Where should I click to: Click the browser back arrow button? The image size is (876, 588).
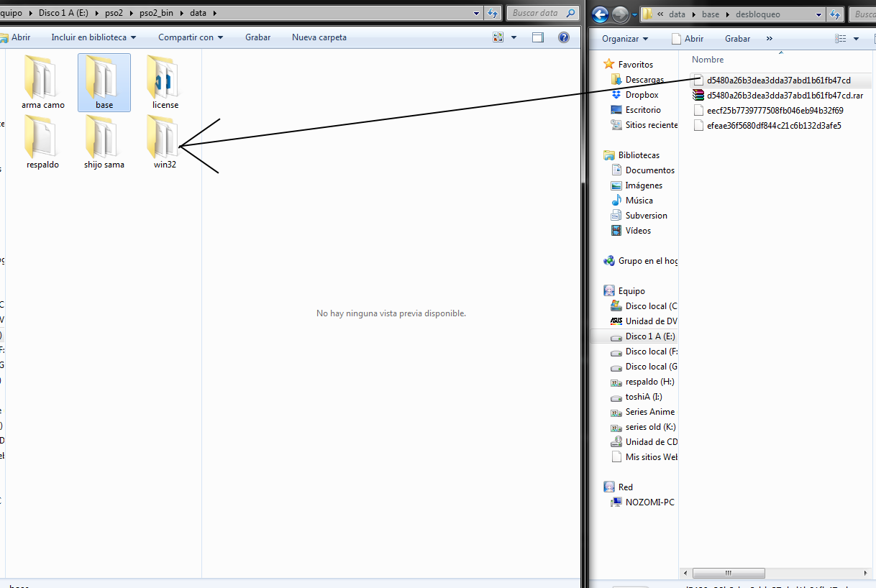[x=601, y=14]
